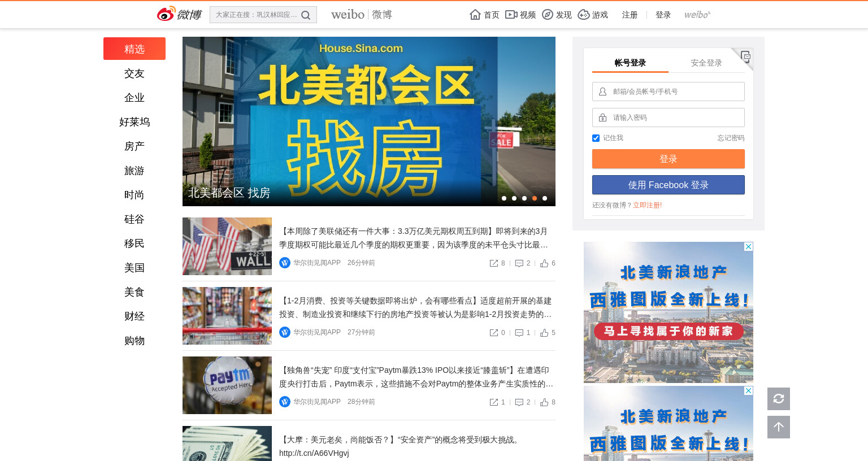The width and height of the screenshot is (868, 461).
Task: Click repost icon on 美联储 post
Action: [x=494, y=263]
